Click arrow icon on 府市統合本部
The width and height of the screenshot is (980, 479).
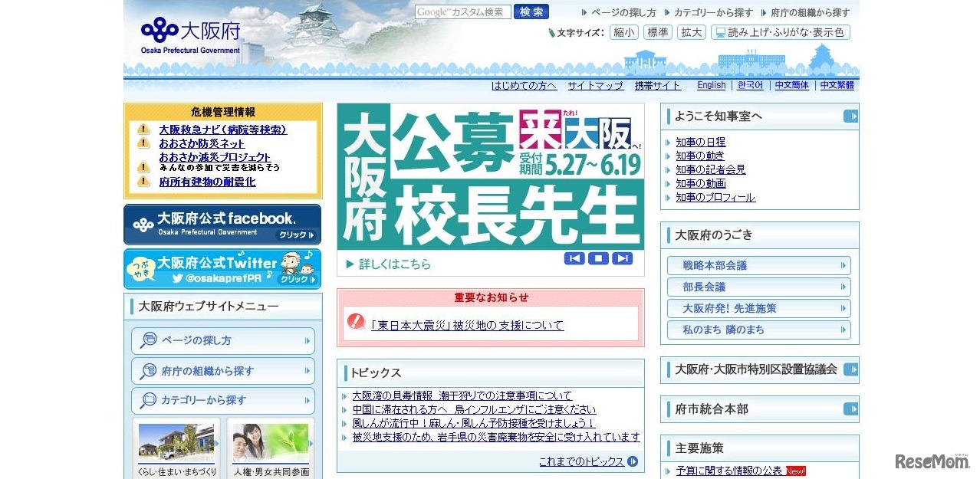click(850, 409)
